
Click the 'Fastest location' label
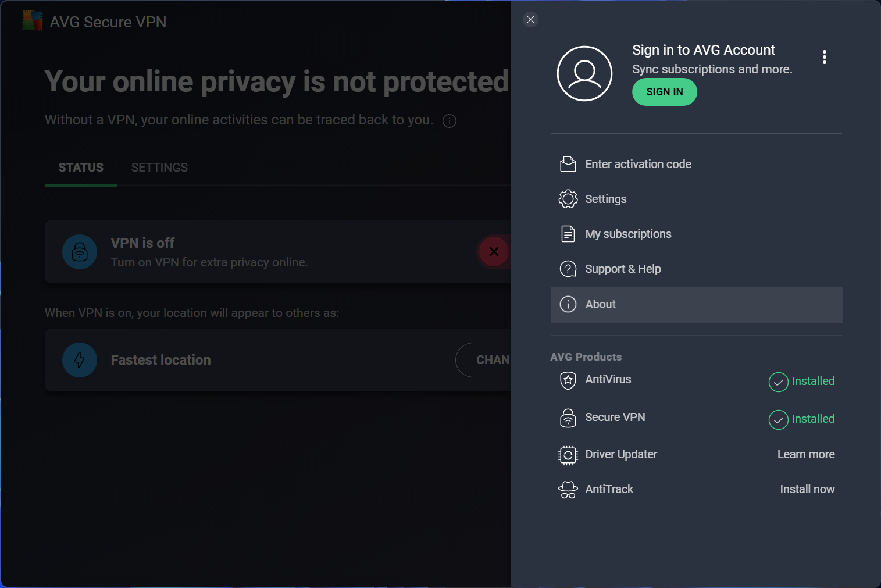(160, 360)
